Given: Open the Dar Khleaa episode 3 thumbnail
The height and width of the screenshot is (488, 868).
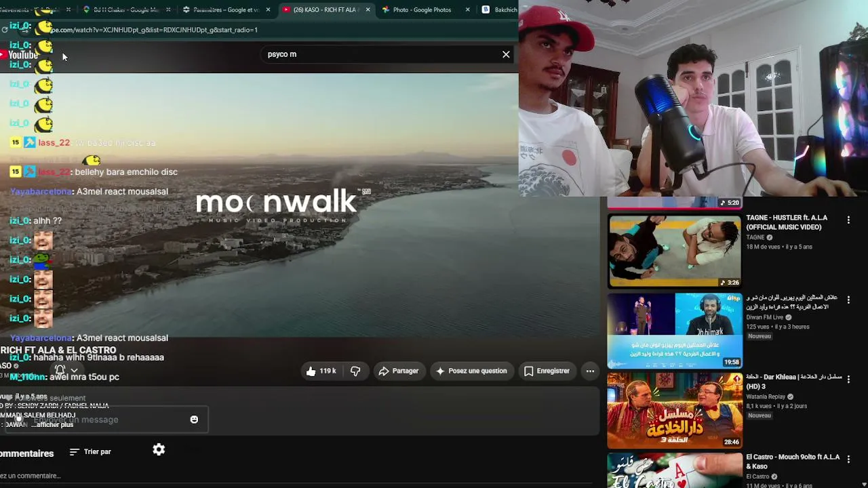Looking at the screenshot, I should 675,410.
